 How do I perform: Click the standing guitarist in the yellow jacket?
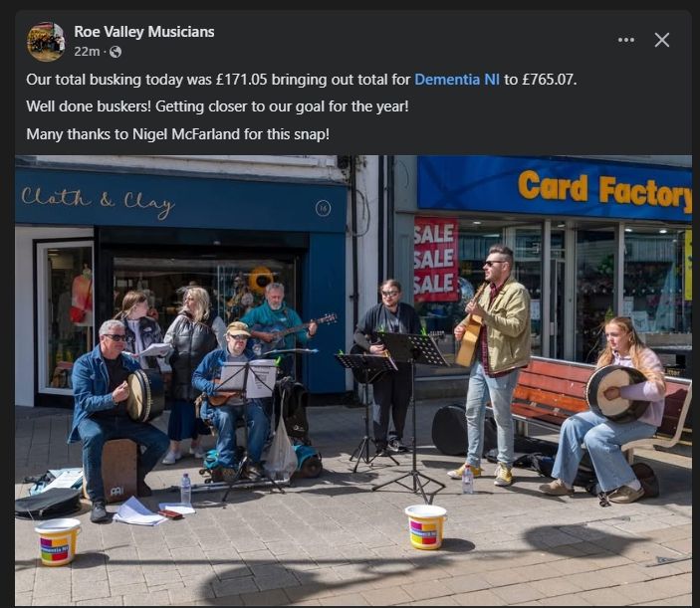[495, 363]
